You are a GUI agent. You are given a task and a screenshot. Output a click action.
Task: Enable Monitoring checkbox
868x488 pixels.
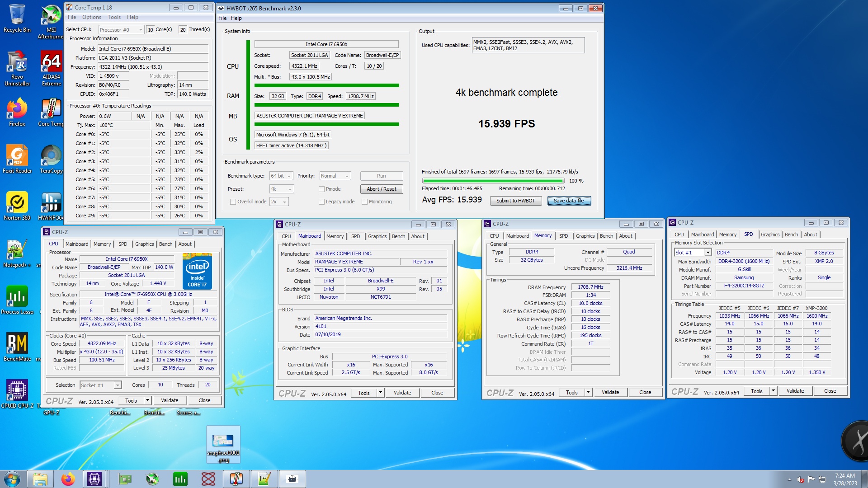click(x=364, y=202)
